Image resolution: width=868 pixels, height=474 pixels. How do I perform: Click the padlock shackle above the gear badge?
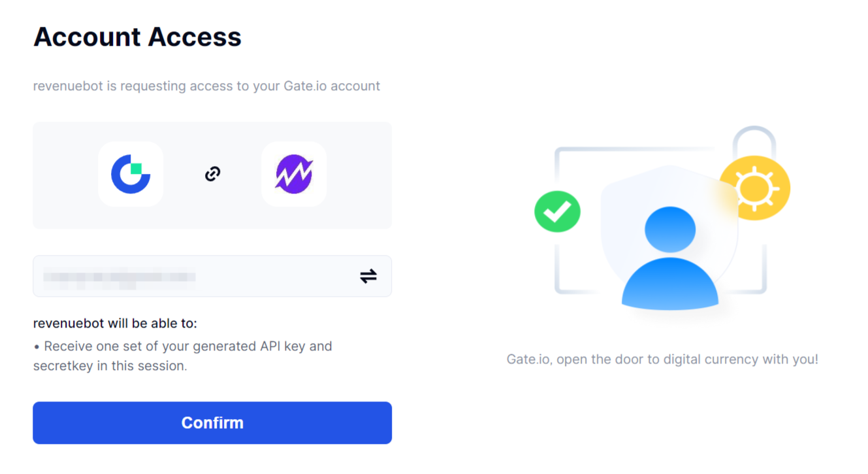(x=754, y=141)
